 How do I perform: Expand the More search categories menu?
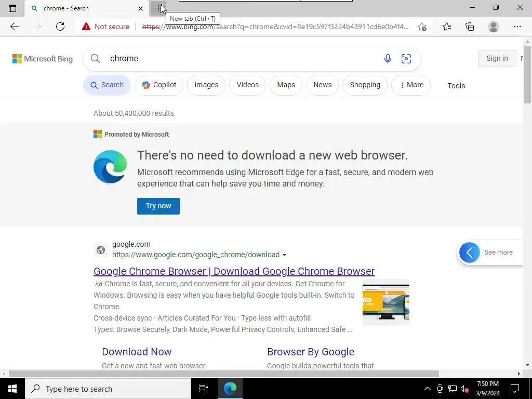click(411, 85)
